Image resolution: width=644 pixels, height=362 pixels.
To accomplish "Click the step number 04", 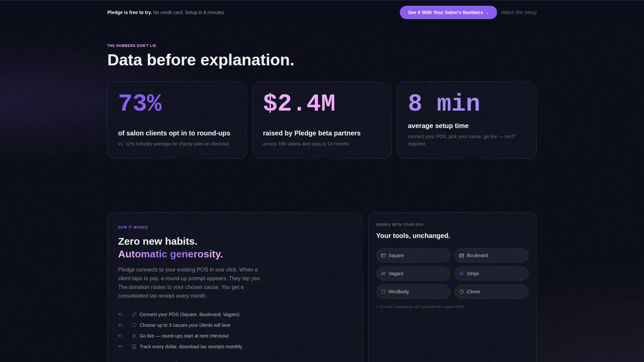I will [120, 347].
